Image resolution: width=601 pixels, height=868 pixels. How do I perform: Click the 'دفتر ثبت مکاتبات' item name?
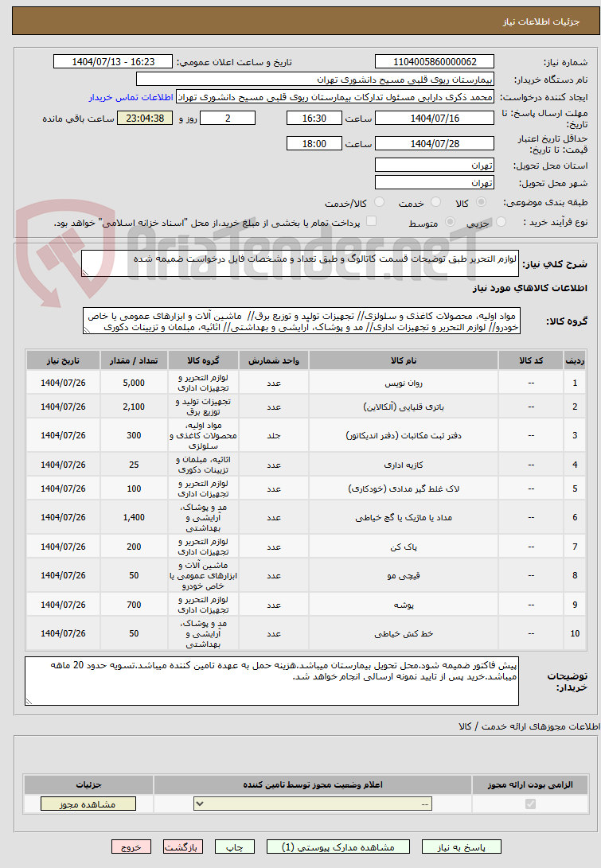click(x=404, y=436)
